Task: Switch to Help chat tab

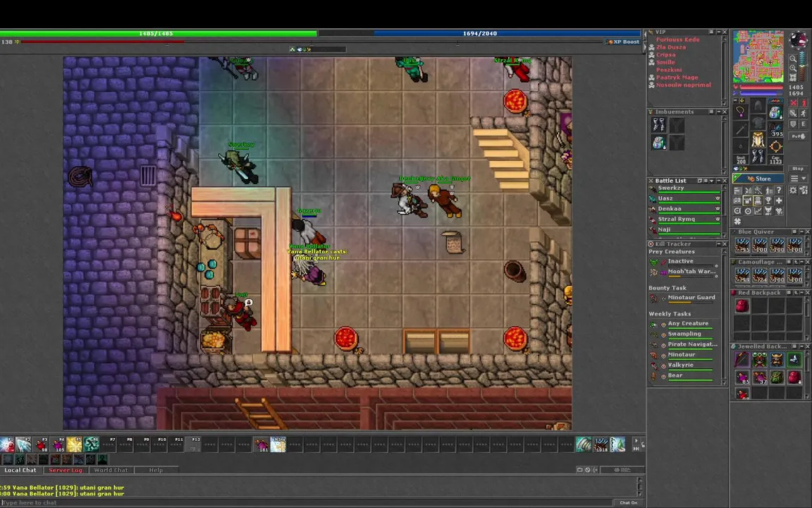Action: click(156, 470)
